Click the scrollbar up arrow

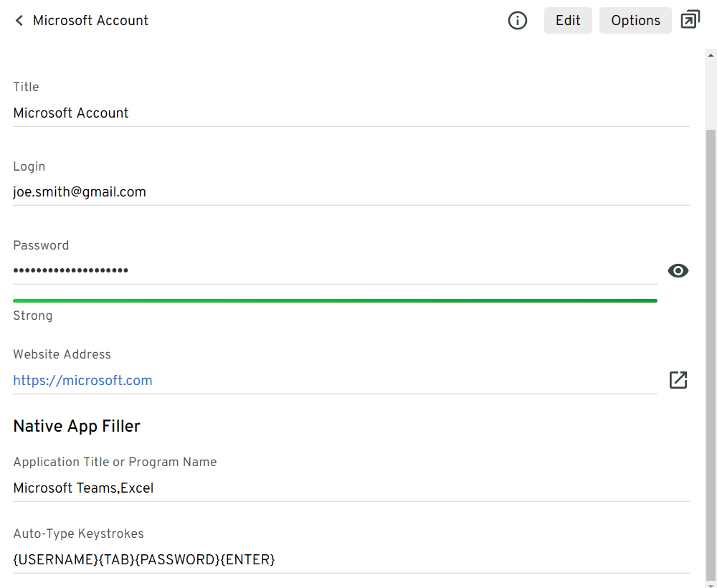(711, 54)
